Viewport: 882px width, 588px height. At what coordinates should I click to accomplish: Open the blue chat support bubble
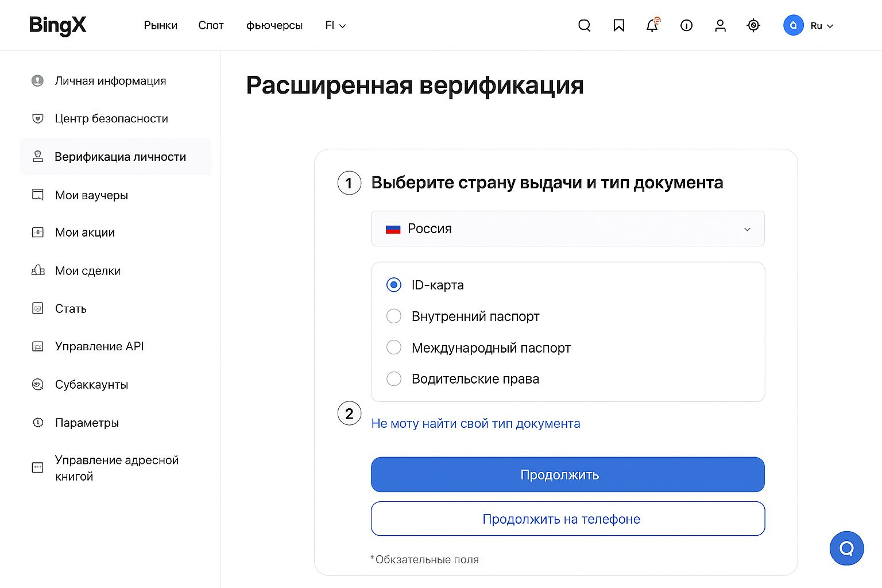846,548
